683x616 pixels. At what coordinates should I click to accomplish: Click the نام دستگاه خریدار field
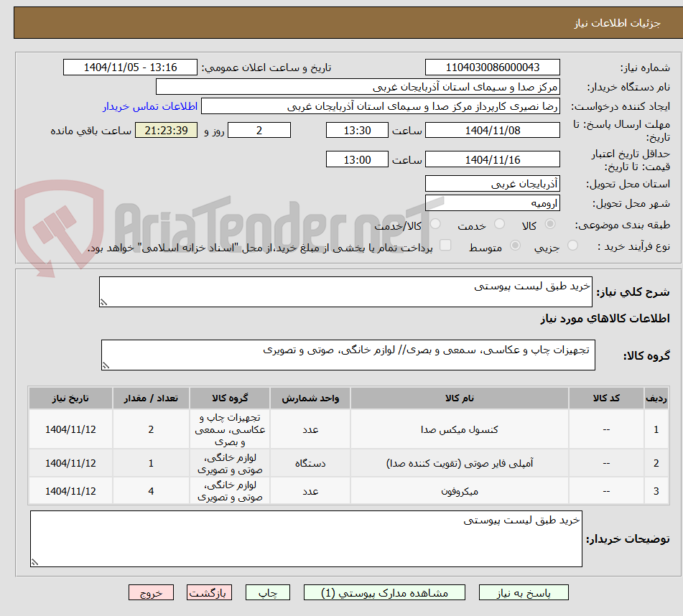[358, 87]
